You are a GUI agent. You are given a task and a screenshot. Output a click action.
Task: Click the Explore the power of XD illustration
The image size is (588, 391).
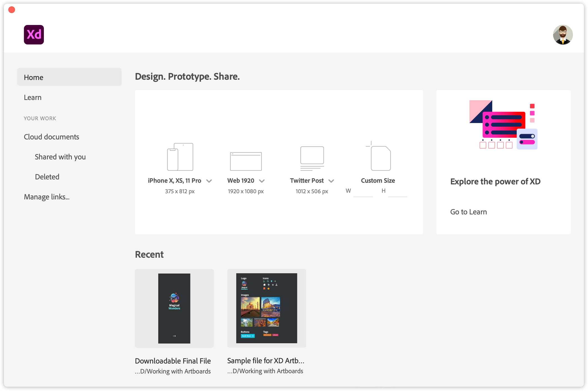tap(503, 124)
